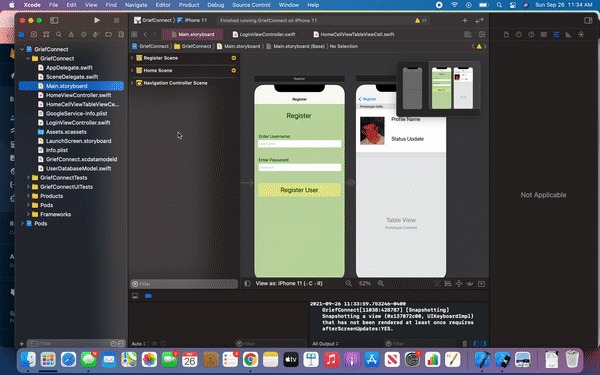Open the Editor menu
The height and width of the screenshot is (375, 600).
163,5
